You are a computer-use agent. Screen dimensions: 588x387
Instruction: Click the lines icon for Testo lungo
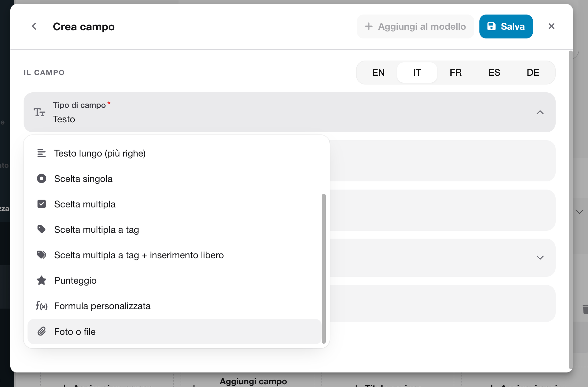coord(41,154)
